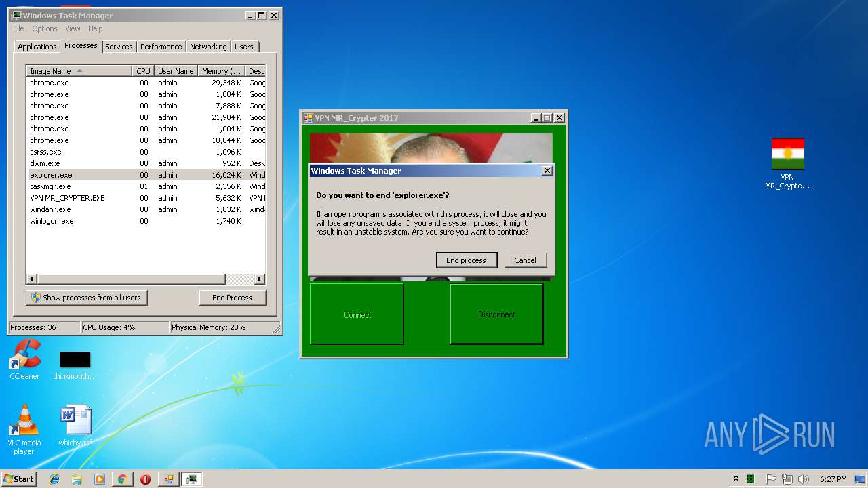This screenshot has width=868, height=488.
Task: Click the CPU Usage: 4% status entry
Action: click(125, 327)
